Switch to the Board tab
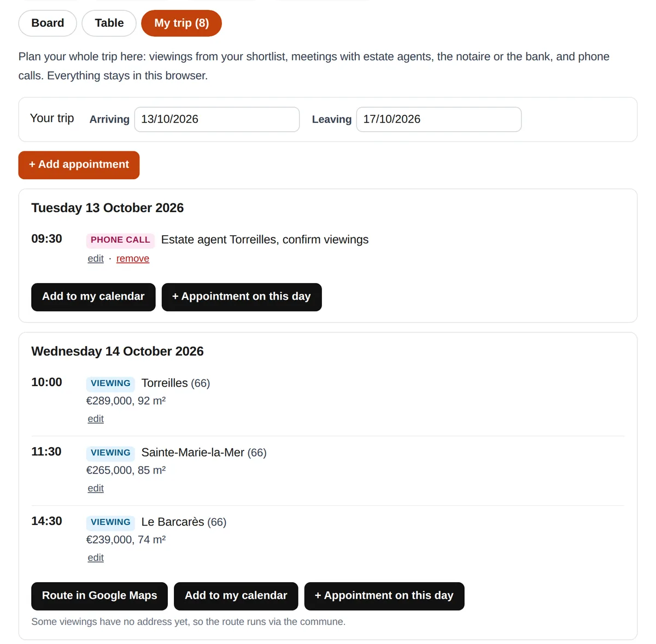This screenshot has height=644, width=656. pos(48,23)
